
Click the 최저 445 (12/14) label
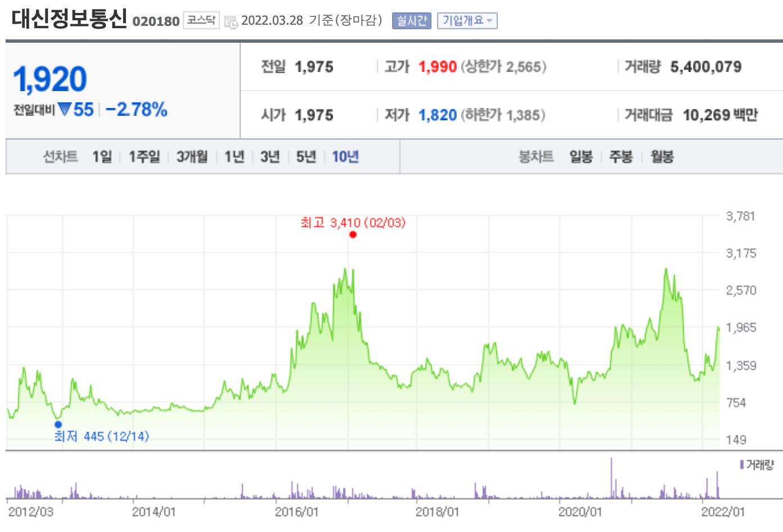[102, 436]
